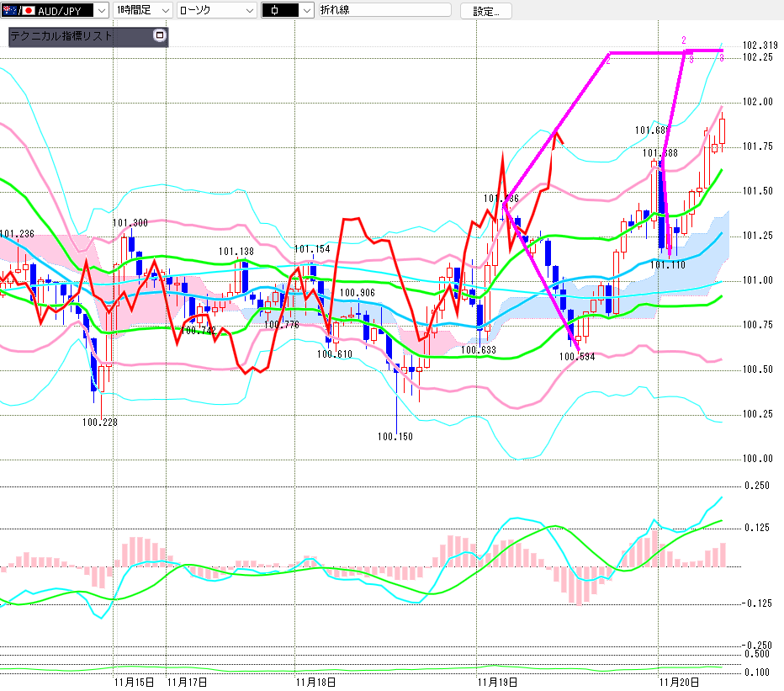Click the 102.319 price on the right axis
This screenshot has height=691, width=784.
tap(760, 45)
